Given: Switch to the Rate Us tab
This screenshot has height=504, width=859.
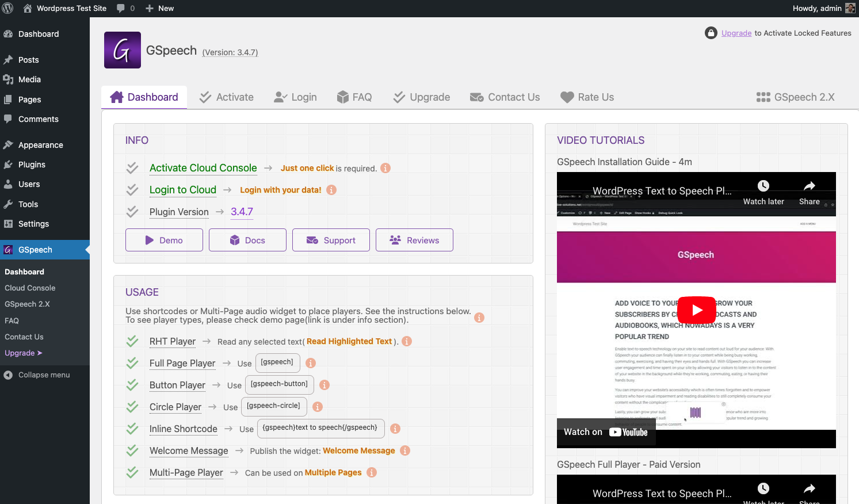Looking at the screenshot, I should [587, 97].
